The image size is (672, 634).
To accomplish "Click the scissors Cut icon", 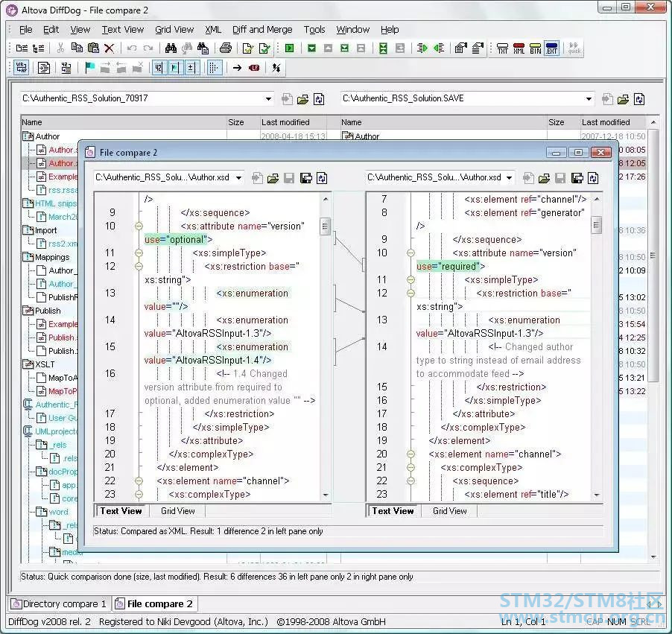I will tap(60, 48).
